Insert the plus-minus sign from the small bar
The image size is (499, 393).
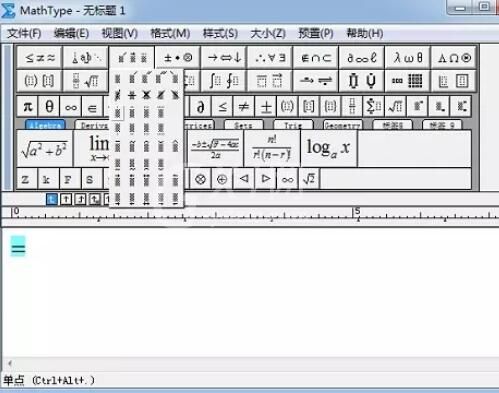[266, 107]
